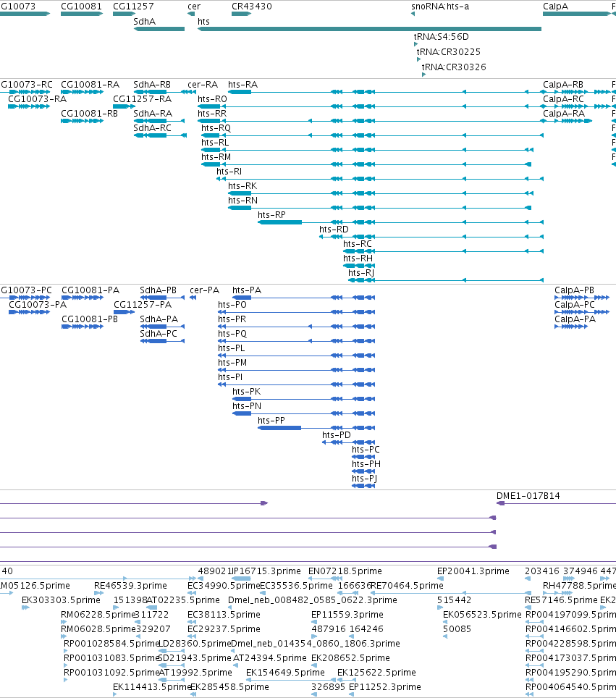Image resolution: width=616 pixels, height=698 pixels.
Task: Select the RE46539.3prime EST label
Action: click(x=130, y=585)
